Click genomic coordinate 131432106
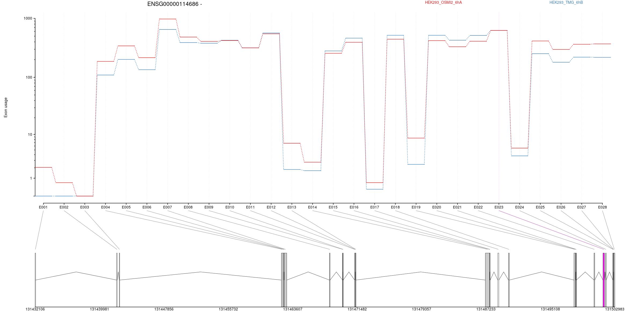Screen dimensions: 644x322 pyautogui.click(x=35, y=309)
